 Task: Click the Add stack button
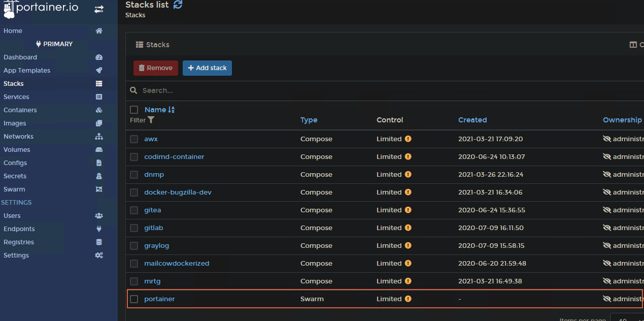point(207,68)
